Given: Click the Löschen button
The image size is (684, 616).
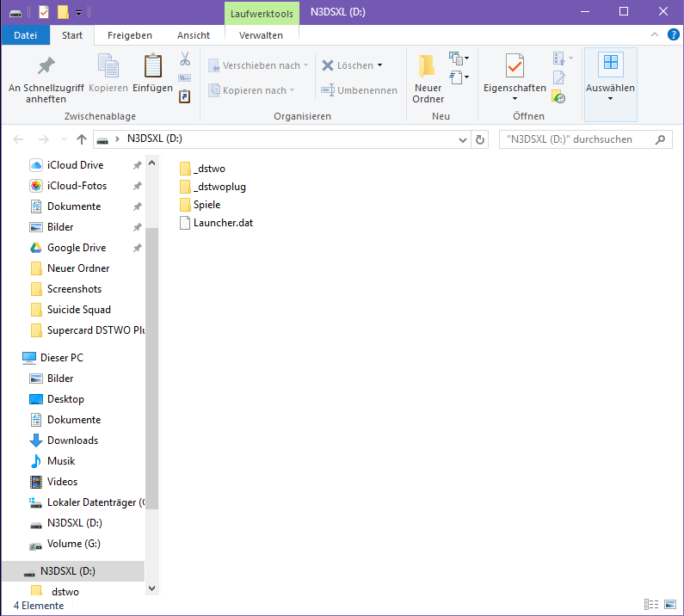Looking at the screenshot, I should pos(348,65).
